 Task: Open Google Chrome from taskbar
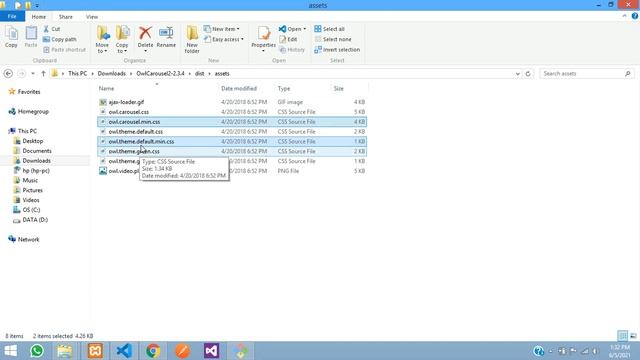(153, 351)
